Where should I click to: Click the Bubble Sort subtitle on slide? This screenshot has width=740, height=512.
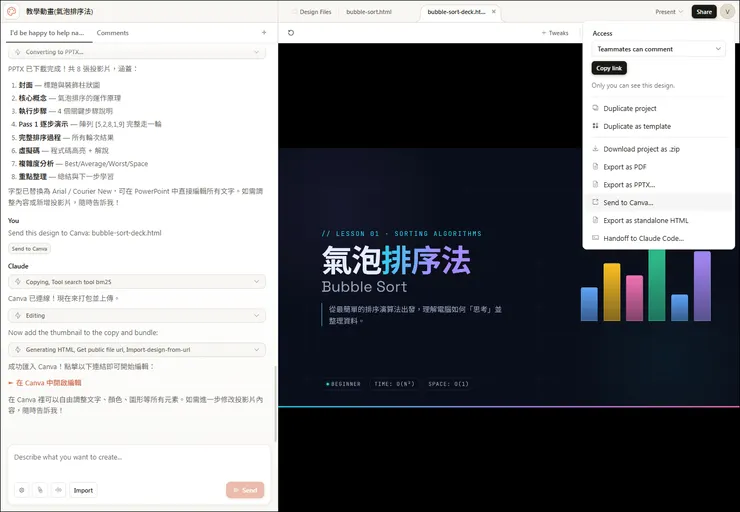(x=364, y=287)
